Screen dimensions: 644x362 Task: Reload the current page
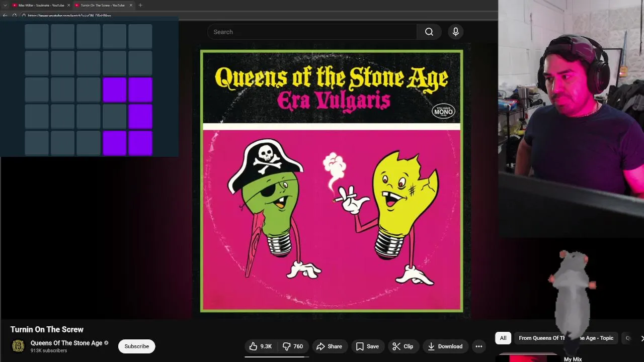(x=15, y=16)
